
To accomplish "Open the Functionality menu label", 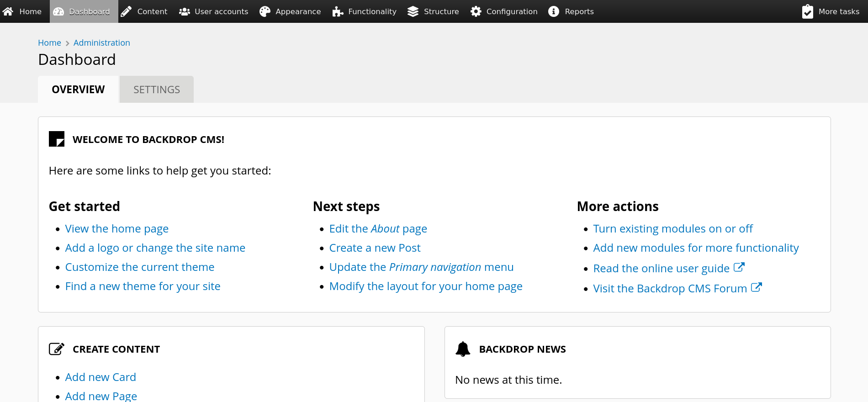I will (372, 11).
